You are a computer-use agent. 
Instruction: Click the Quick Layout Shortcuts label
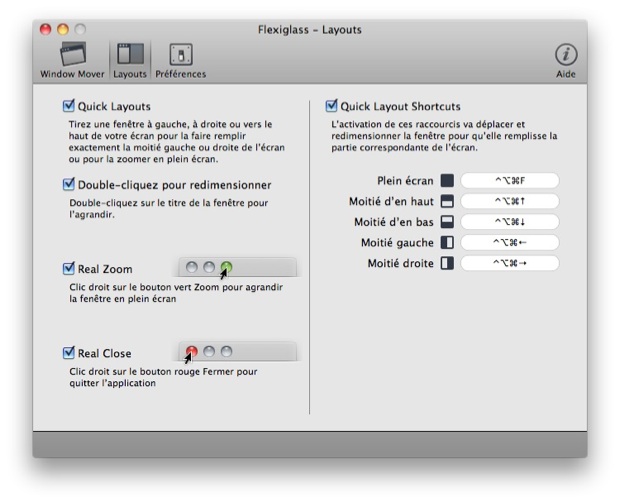click(x=401, y=106)
